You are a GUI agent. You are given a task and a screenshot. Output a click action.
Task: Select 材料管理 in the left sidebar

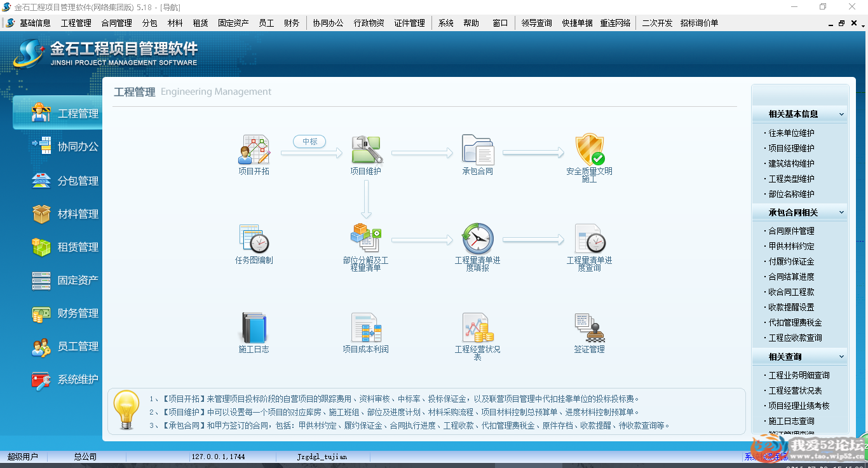(x=65, y=214)
